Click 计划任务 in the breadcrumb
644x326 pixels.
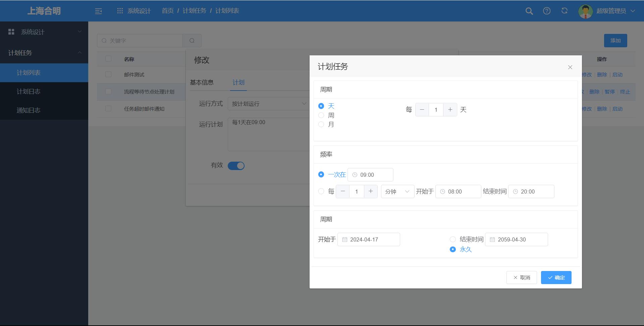click(x=194, y=11)
